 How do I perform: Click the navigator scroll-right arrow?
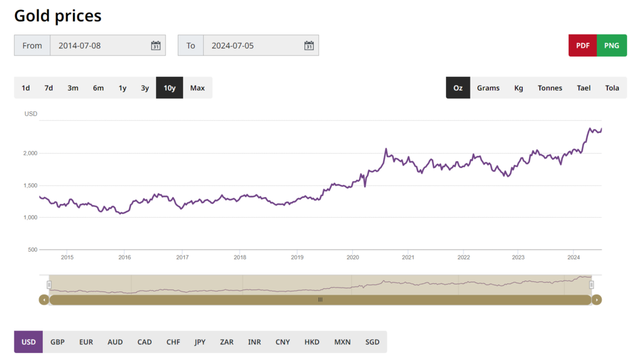pos(597,300)
